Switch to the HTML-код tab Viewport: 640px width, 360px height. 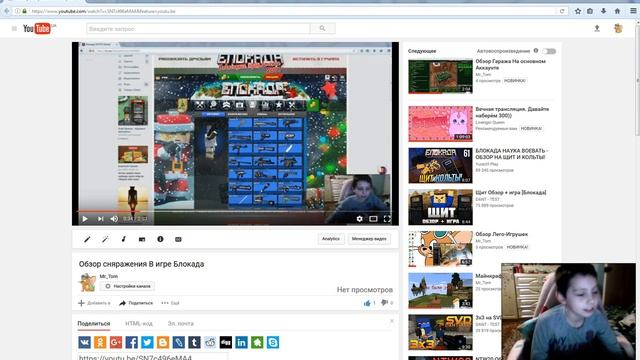click(139, 323)
